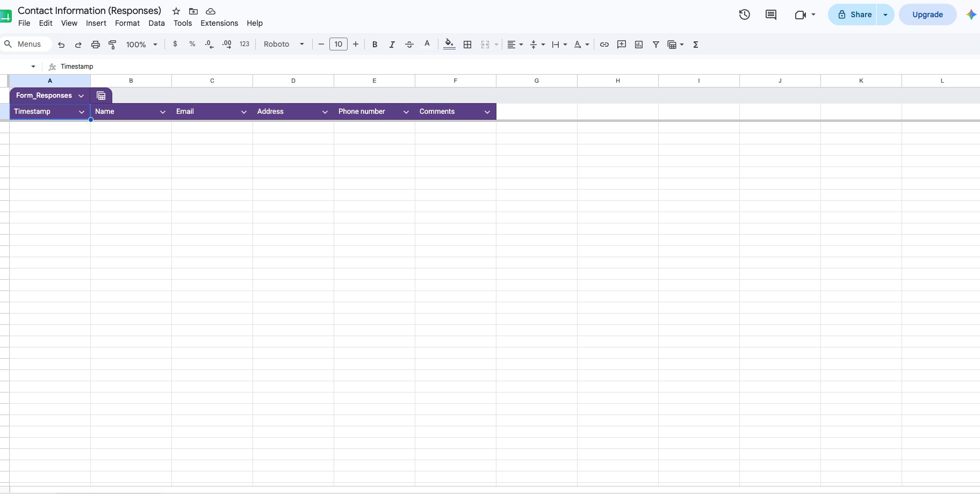The image size is (980, 494).
Task: View cloud save status icon
Action: 211,11
